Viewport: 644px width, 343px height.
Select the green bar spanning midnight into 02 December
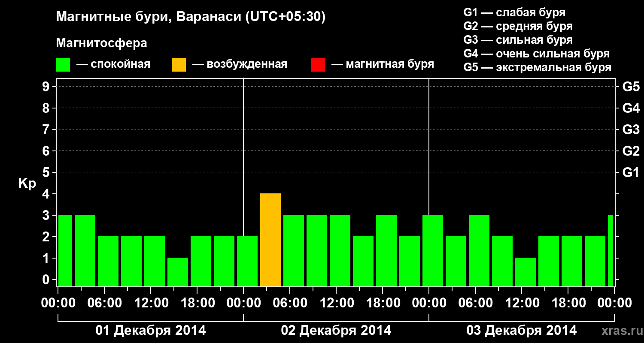(247, 261)
